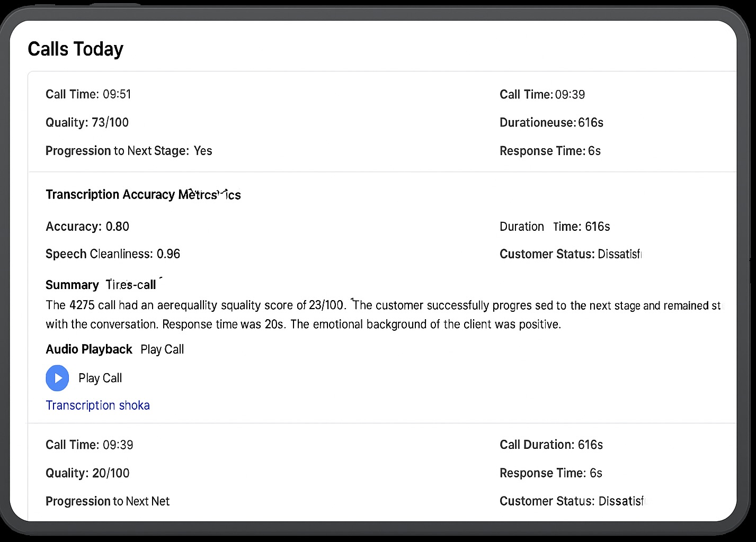Select the Call Duration 616s field

pyautogui.click(x=551, y=445)
